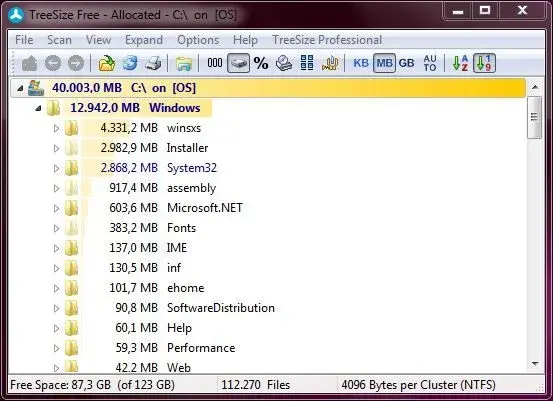The image size is (553, 401).
Task: Click the TreeSize app icon in title bar
Action: (16, 15)
